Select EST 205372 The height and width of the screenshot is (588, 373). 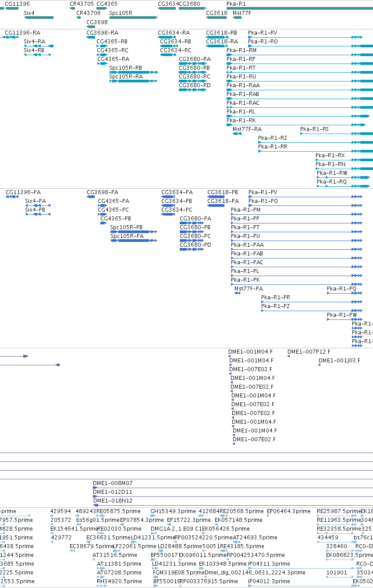pos(60,520)
